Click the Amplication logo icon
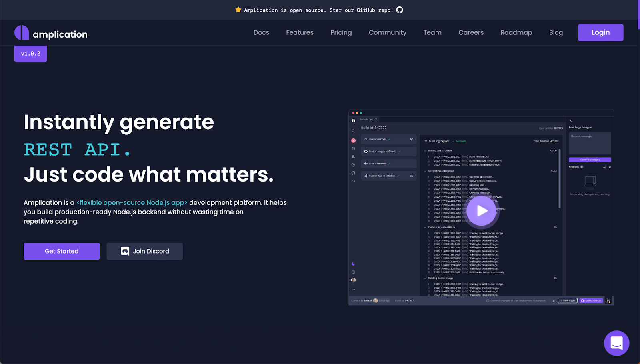The image size is (640, 364). pos(22,33)
